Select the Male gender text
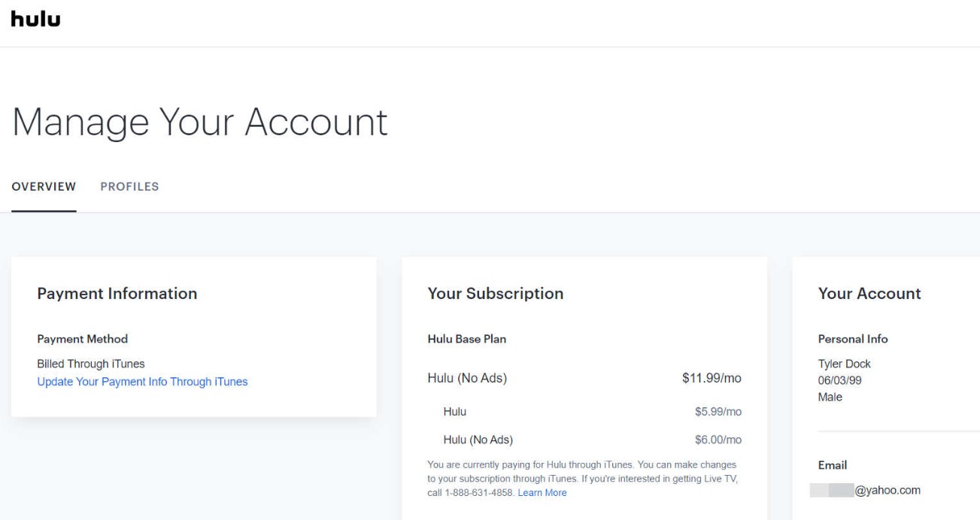This screenshot has width=980, height=520. pyautogui.click(x=830, y=397)
